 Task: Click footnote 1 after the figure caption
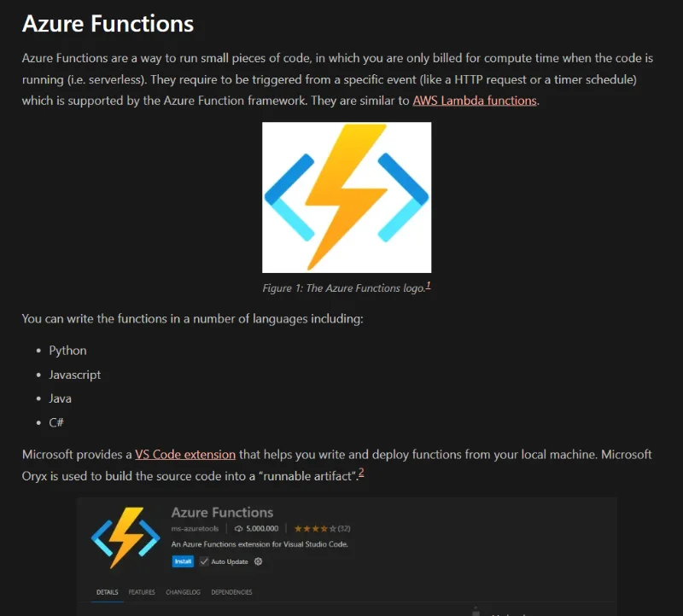coord(428,286)
